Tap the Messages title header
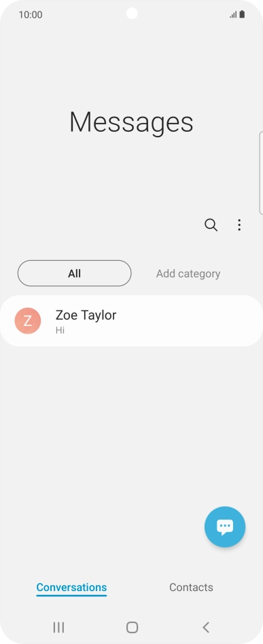This screenshot has height=644, width=263. coord(131,122)
